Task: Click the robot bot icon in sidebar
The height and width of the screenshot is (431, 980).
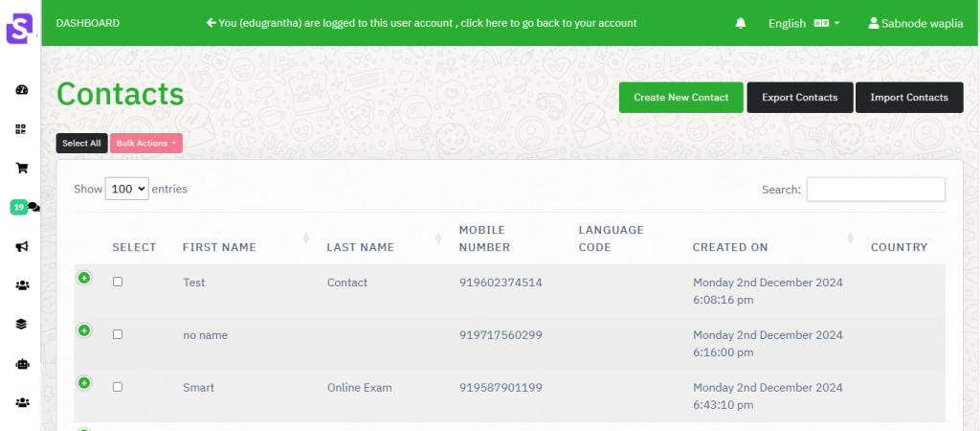Action: pyautogui.click(x=22, y=363)
